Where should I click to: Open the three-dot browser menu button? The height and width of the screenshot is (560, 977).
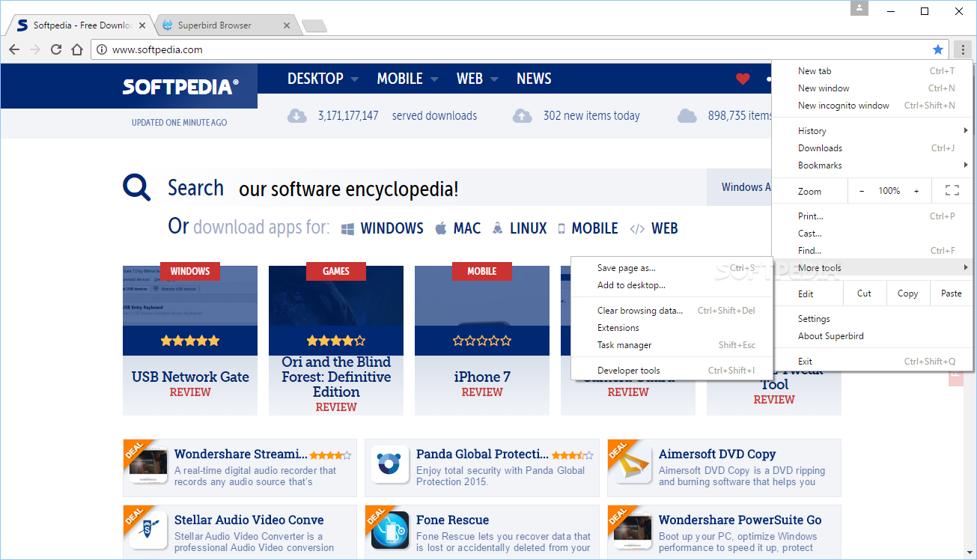963,49
